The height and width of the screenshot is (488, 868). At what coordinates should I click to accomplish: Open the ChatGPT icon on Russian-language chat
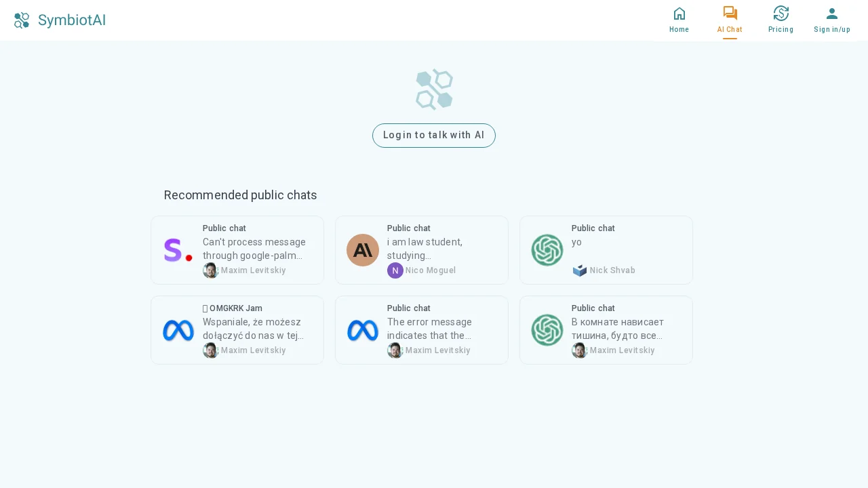547,330
